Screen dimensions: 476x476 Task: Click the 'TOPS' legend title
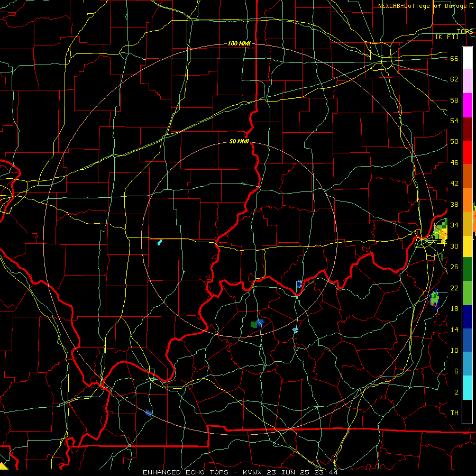click(x=465, y=31)
